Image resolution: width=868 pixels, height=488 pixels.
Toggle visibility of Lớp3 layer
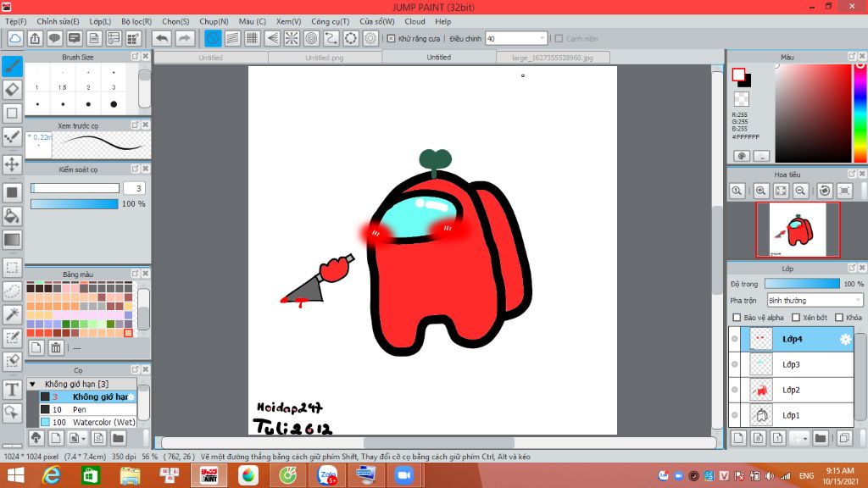pos(735,364)
